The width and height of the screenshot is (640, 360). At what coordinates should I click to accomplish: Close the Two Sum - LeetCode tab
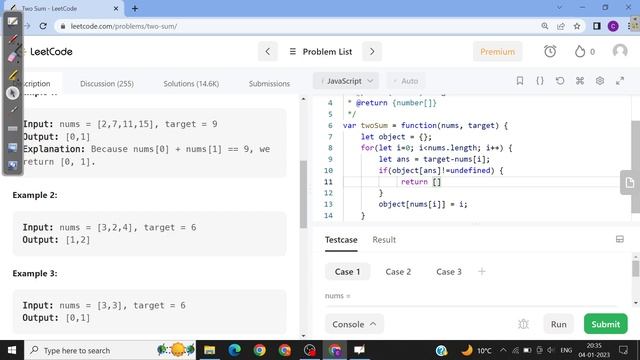pos(116,8)
